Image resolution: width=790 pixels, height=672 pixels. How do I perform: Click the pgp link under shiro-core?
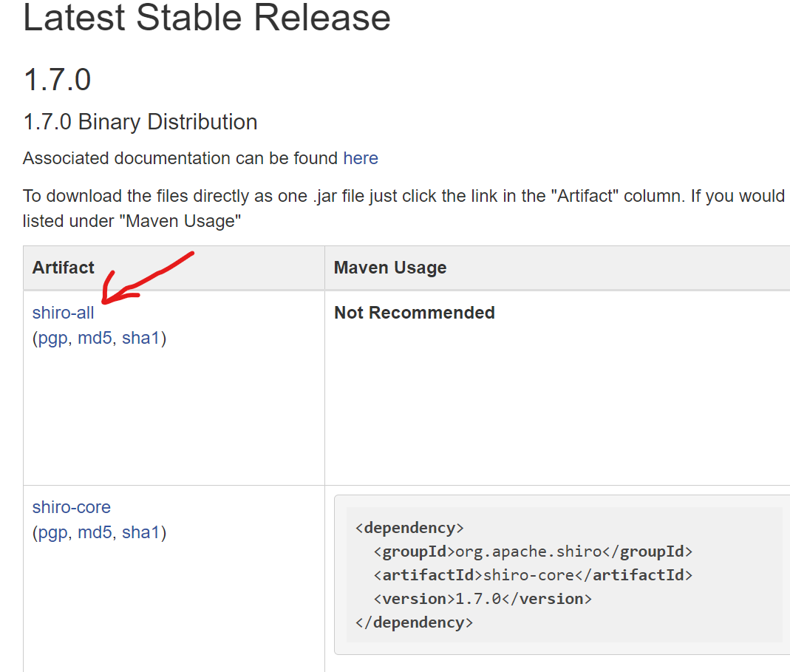pos(52,532)
